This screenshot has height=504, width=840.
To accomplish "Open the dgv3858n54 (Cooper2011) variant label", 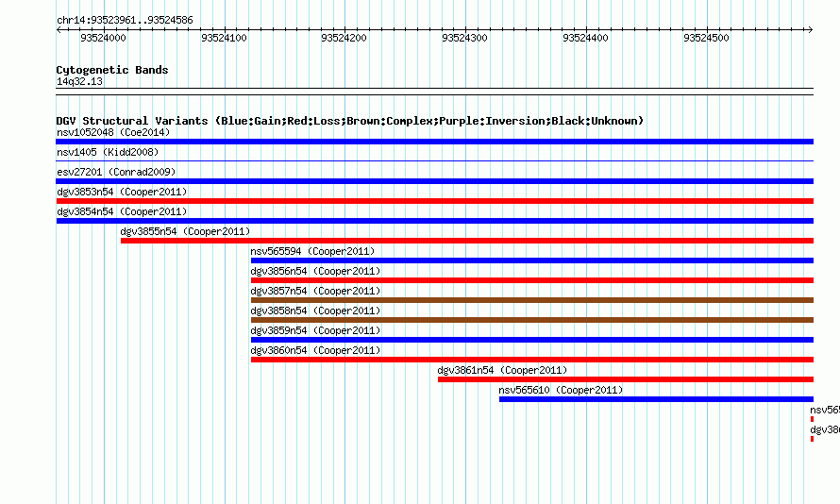I will [x=315, y=311].
